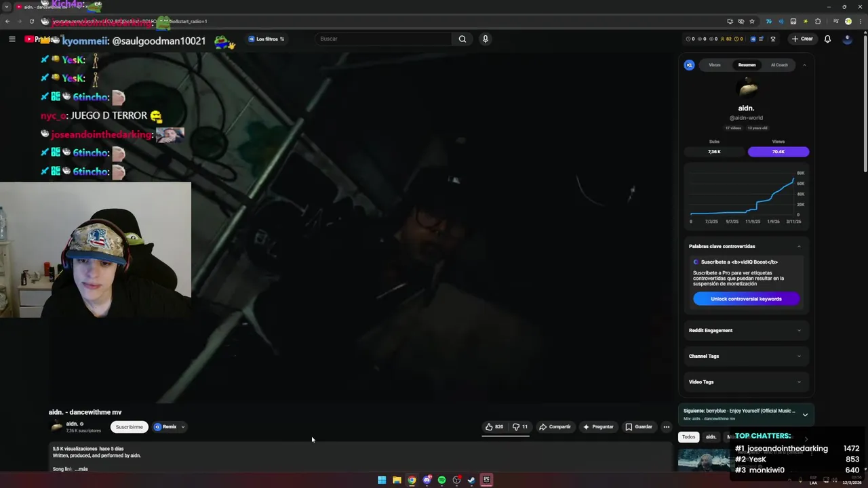Open the Chrome extensions puzzle icon
Image resolution: width=868 pixels, height=488 pixels.
[x=818, y=21]
